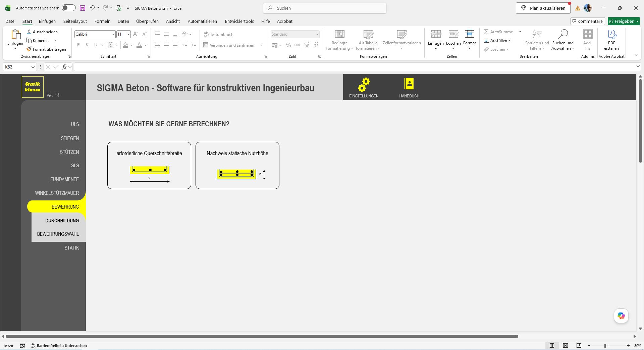Screen dimensions: 644x350
Task: Insert function using the fx icon
Action: 64,67
